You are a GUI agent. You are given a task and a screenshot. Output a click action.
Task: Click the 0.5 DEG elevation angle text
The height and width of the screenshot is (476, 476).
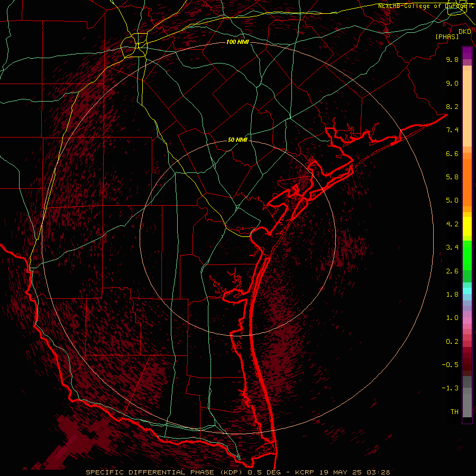(264, 472)
